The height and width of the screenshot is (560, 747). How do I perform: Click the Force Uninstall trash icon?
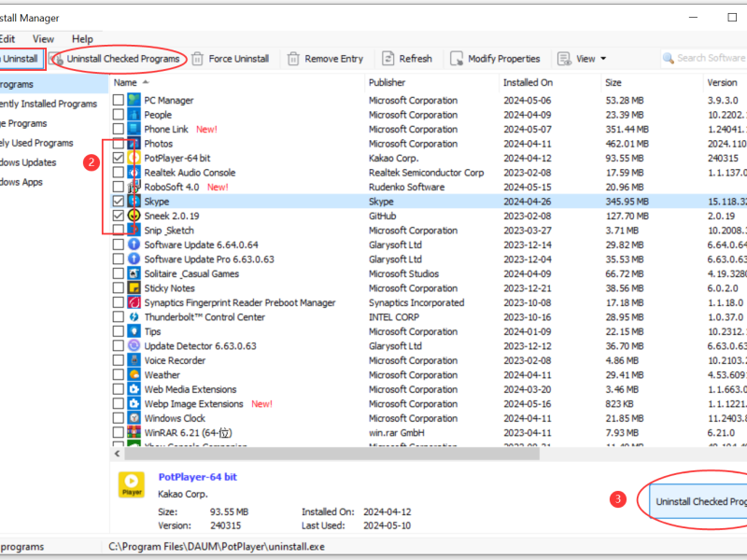point(197,59)
